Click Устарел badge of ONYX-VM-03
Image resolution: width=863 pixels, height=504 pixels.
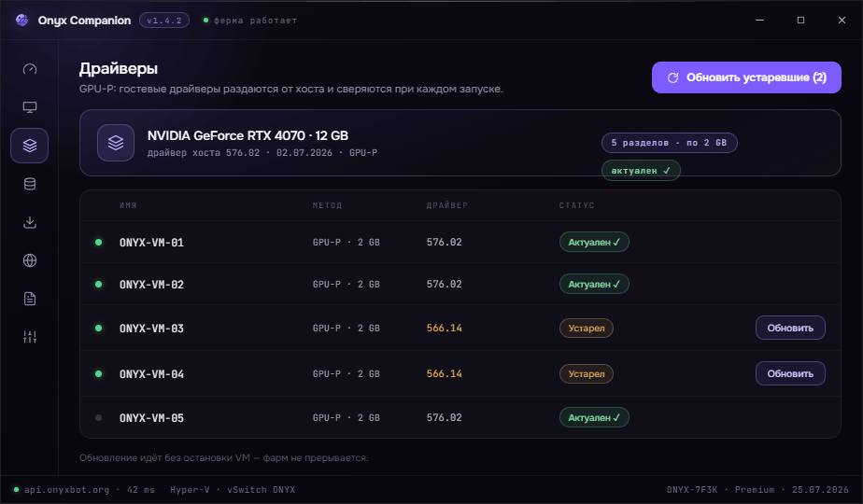587,328
